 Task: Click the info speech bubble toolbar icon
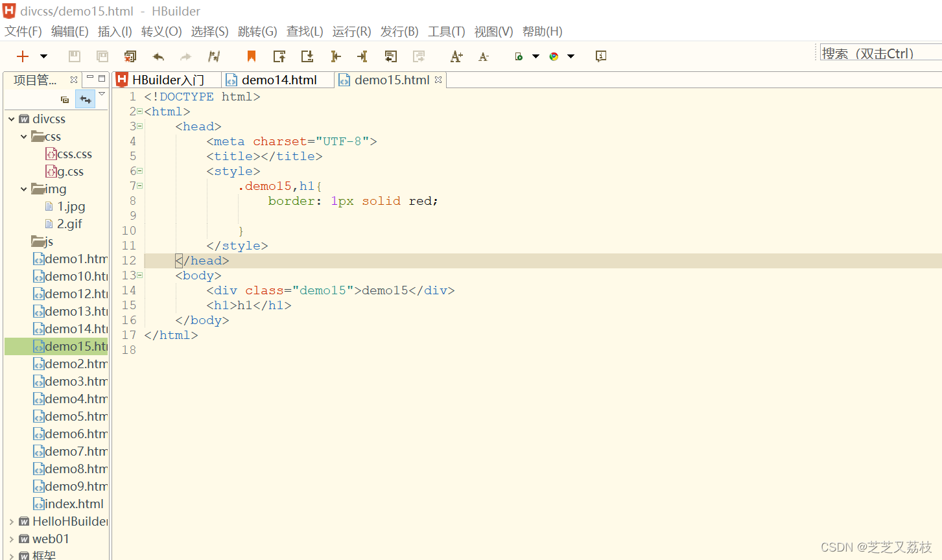601,56
